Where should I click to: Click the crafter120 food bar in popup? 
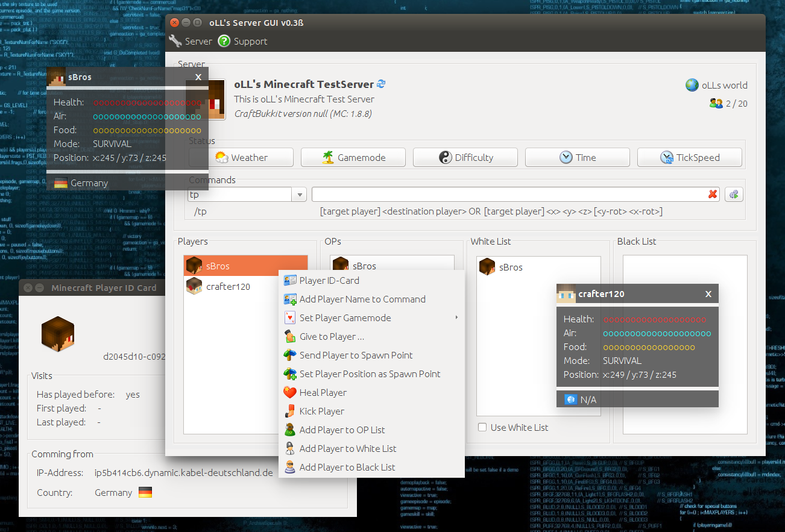pyautogui.click(x=649, y=347)
